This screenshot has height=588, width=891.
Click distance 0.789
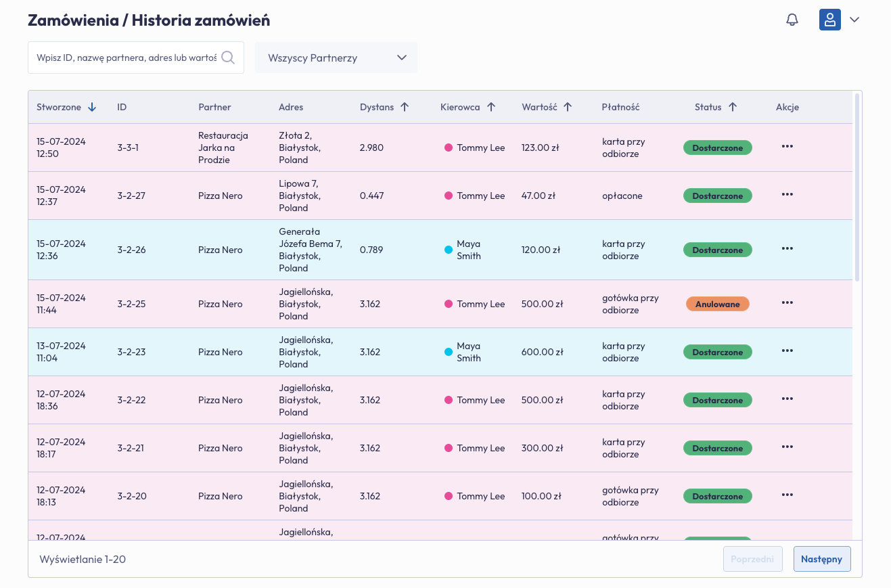[371, 250]
